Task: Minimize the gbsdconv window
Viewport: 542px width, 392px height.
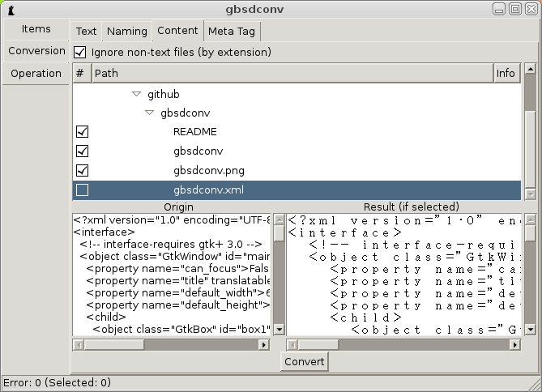Action: click(x=499, y=9)
